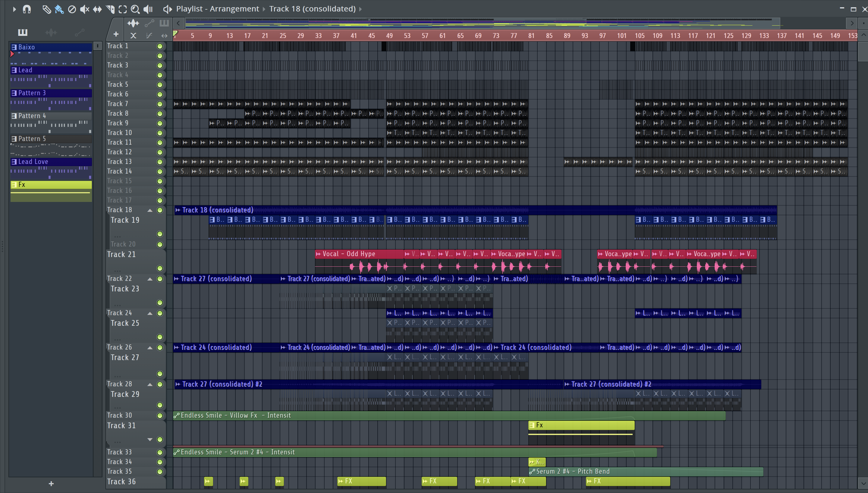Image resolution: width=868 pixels, height=493 pixels.
Task: Select the Mute tool
Action: (85, 9)
